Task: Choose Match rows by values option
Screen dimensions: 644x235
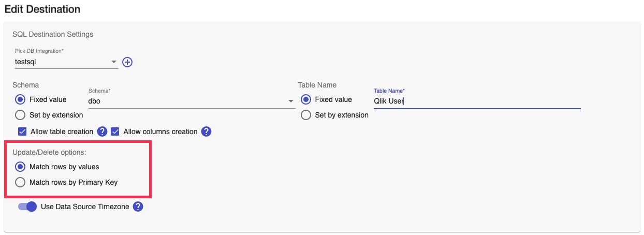Action: (x=21, y=167)
